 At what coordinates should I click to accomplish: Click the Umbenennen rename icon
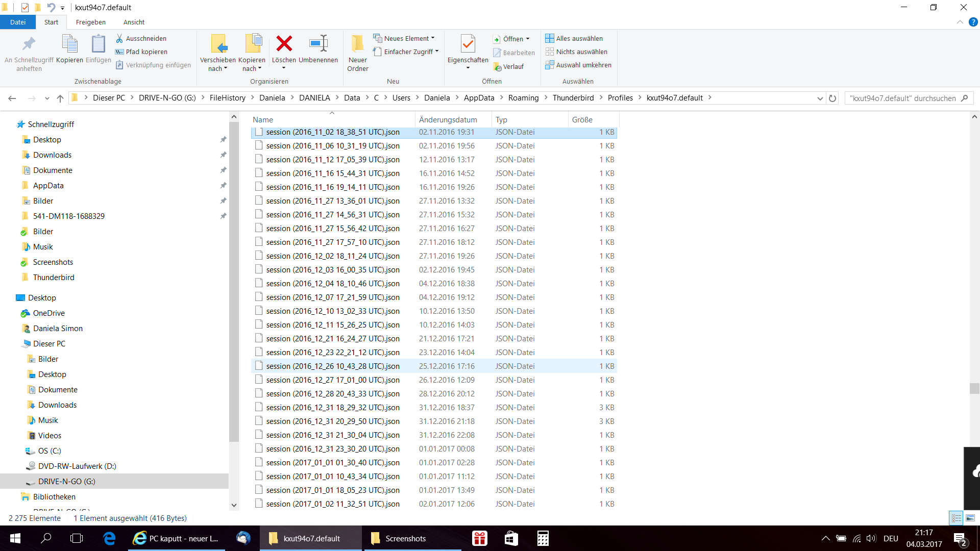[x=318, y=44]
